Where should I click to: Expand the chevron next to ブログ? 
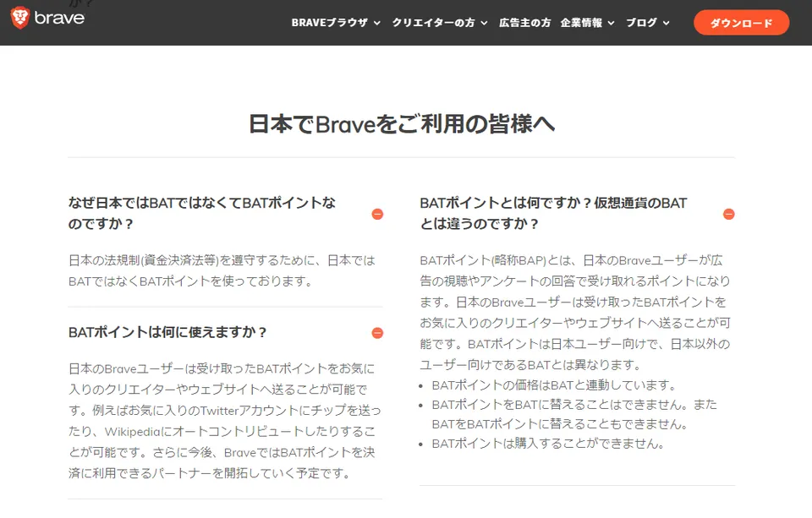pos(666,24)
